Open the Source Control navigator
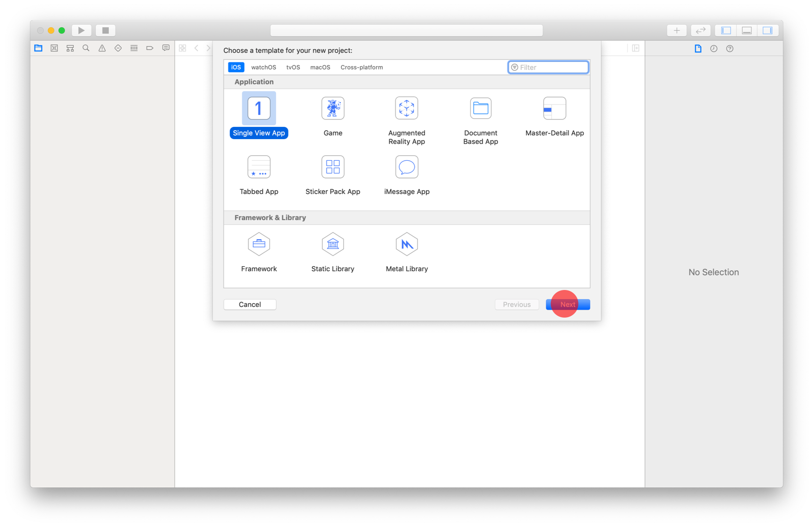 pyautogui.click(x=54, y=48)
